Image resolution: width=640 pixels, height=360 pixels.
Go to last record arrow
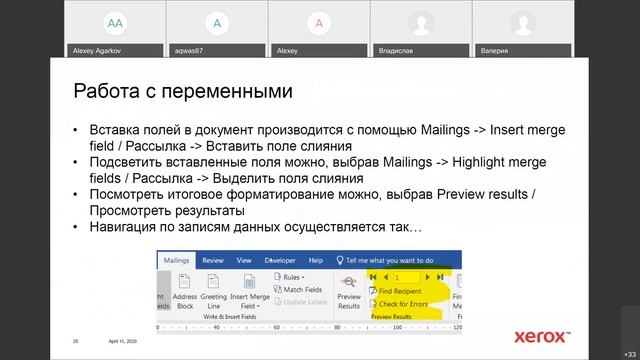coord(440,277)
